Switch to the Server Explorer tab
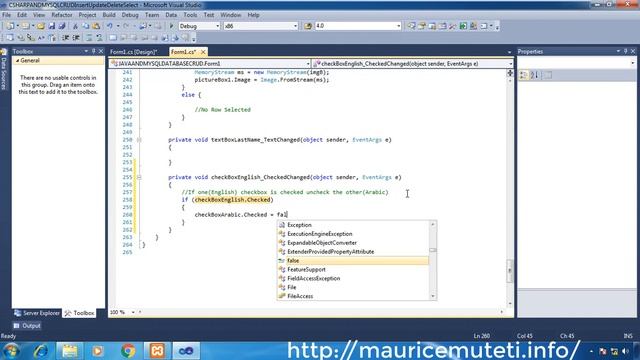 point(37,313)
